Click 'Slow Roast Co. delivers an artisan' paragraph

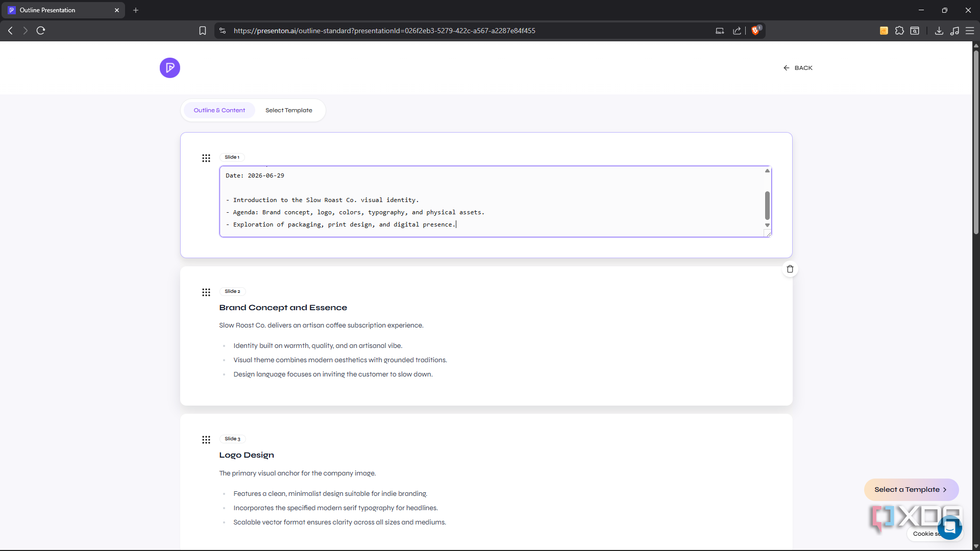coord(322,325)
